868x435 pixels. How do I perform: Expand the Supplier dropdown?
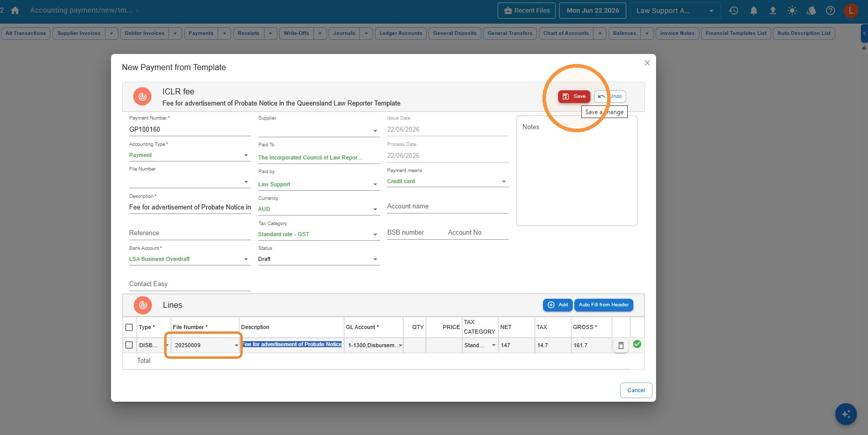[375, 131]
